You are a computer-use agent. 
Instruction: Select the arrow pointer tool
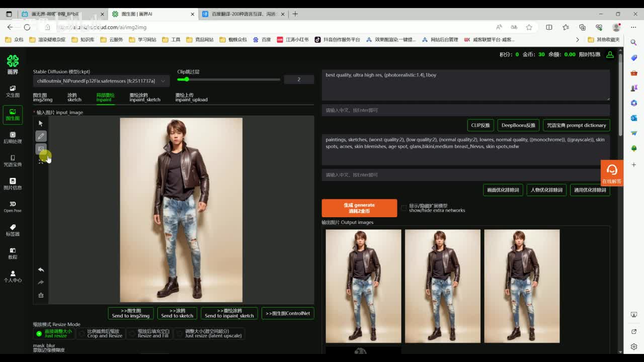(x=41, y=123)
